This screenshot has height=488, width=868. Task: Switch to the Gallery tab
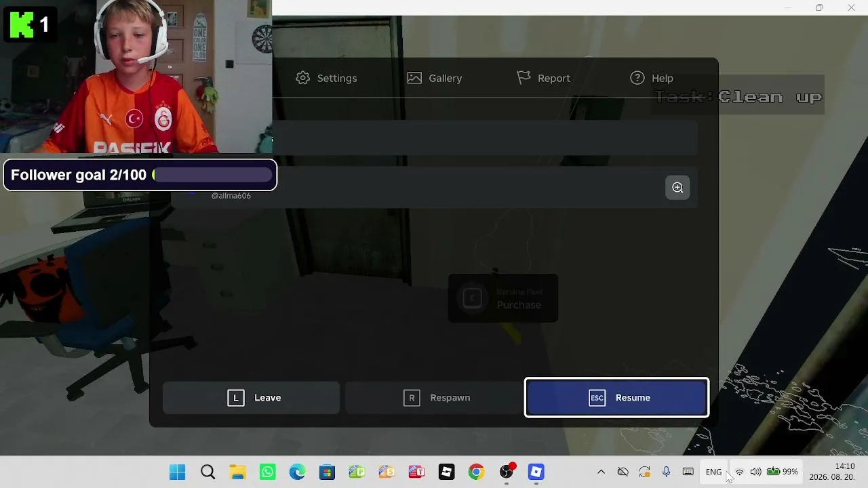pyautogui.click(x=435, y=78)
